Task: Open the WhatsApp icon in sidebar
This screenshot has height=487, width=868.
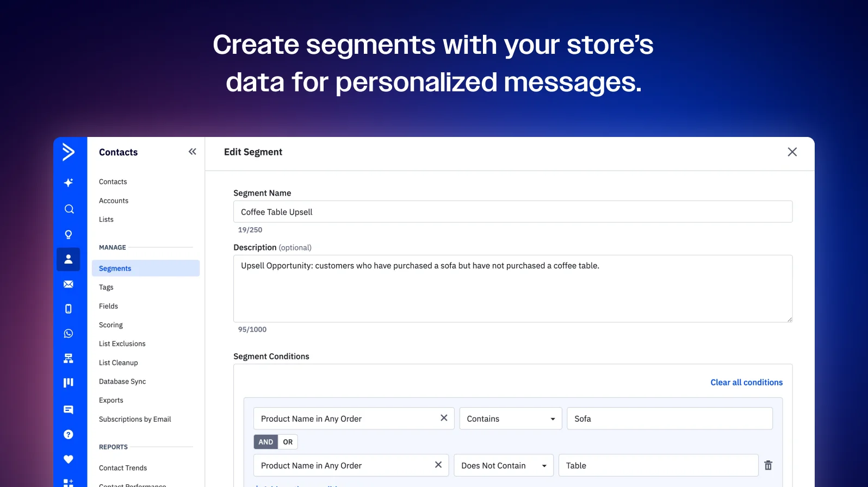Action: point(69,333)
